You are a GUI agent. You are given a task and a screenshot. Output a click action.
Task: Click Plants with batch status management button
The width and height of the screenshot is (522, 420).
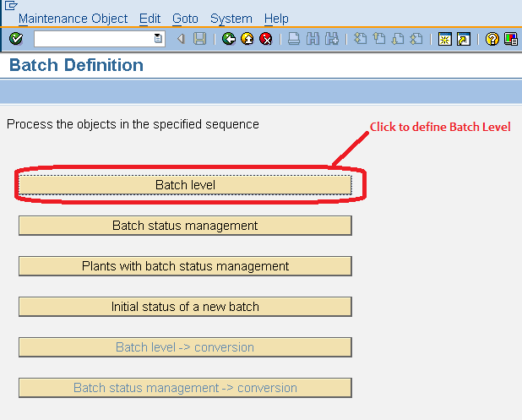pos(185,266)
